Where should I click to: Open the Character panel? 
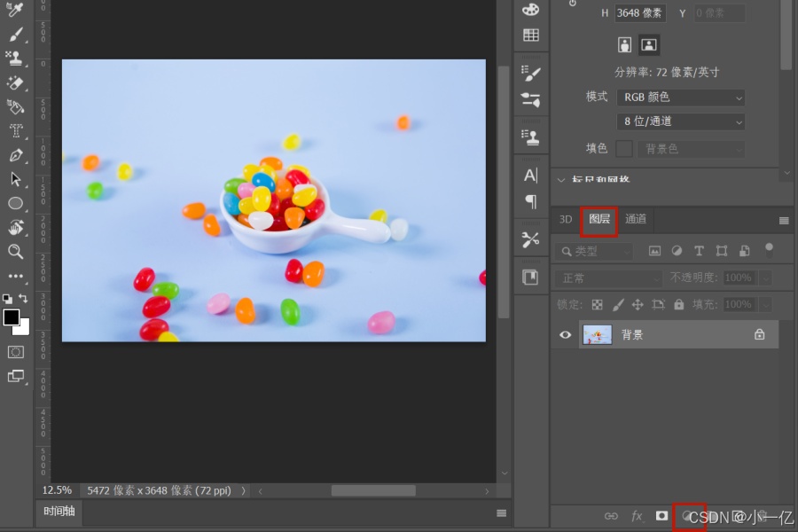click(x=531, y=176)
